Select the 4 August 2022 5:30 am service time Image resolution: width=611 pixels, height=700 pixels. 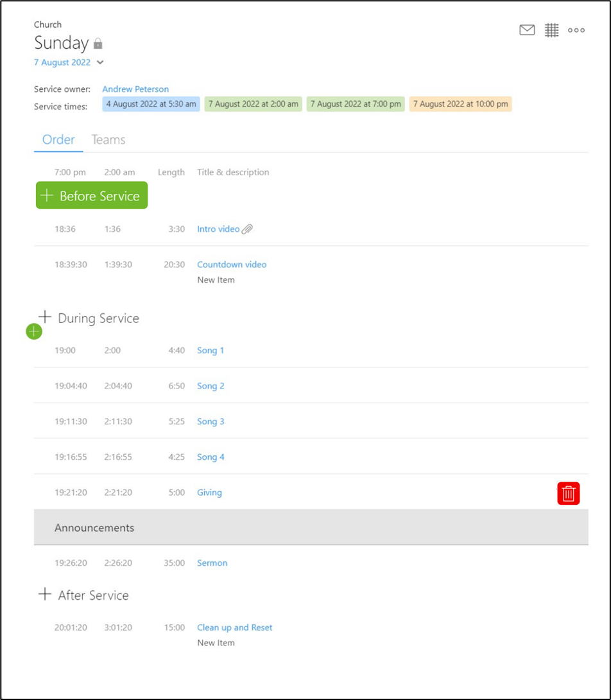(x=151, y=104)
